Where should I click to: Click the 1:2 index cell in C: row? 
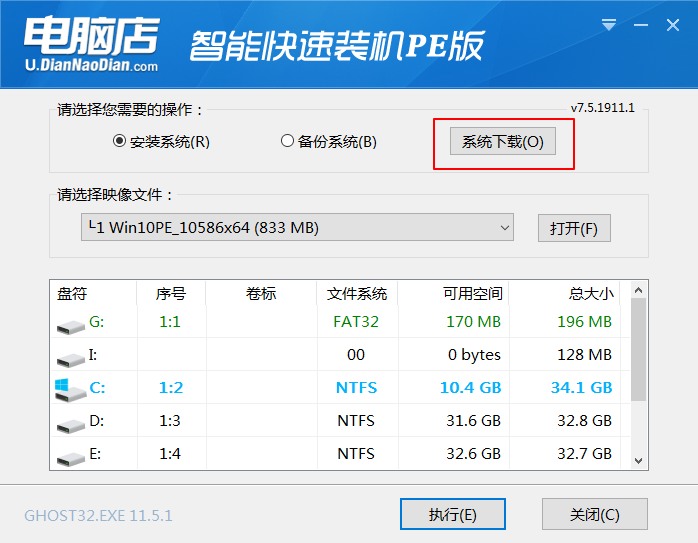171,388
